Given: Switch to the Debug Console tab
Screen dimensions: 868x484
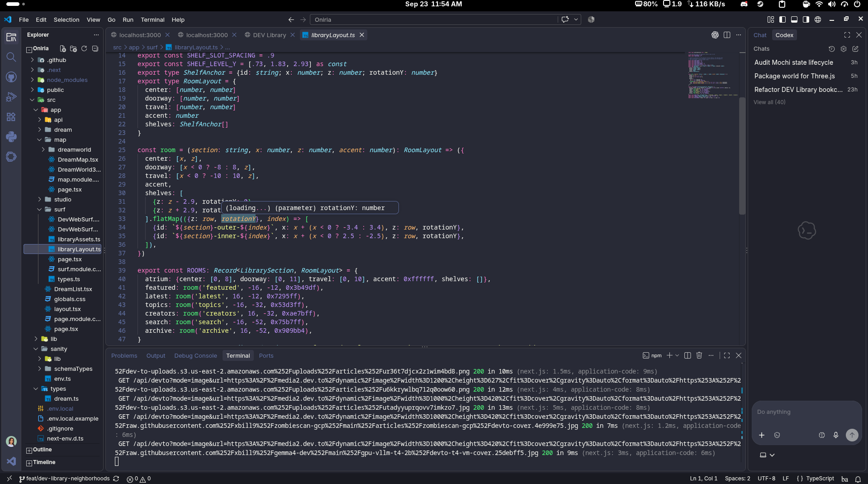Looking at the screenshot, I should (195, 356).
